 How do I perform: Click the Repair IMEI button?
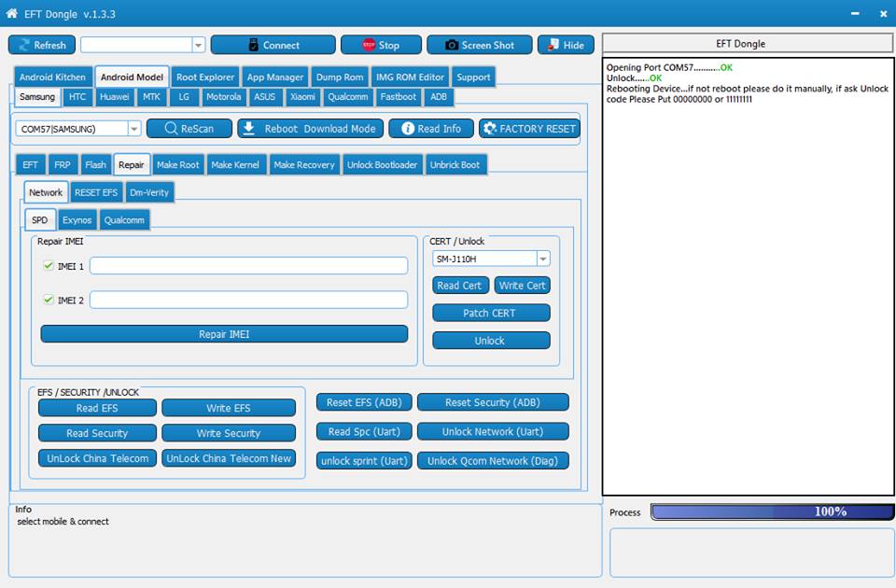click(x=224, y=334)
